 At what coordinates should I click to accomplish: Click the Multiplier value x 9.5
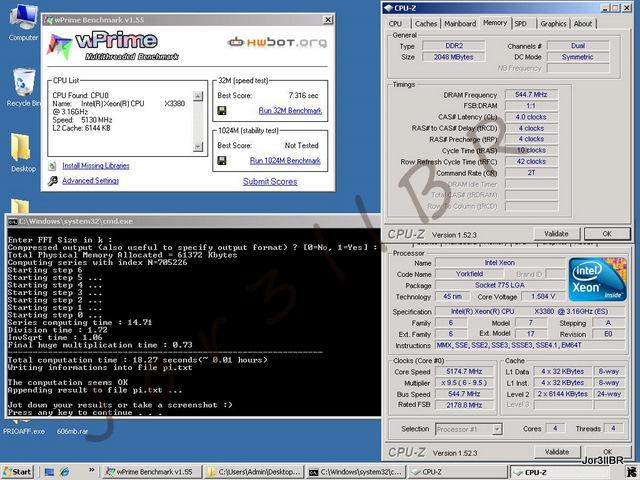point(464,383)
